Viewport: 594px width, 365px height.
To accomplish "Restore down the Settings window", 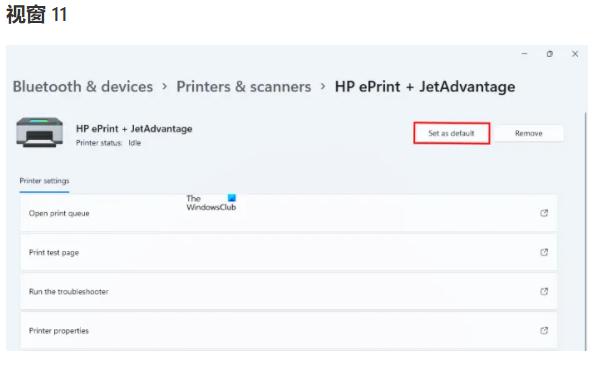I will click(x=550, y=54).
